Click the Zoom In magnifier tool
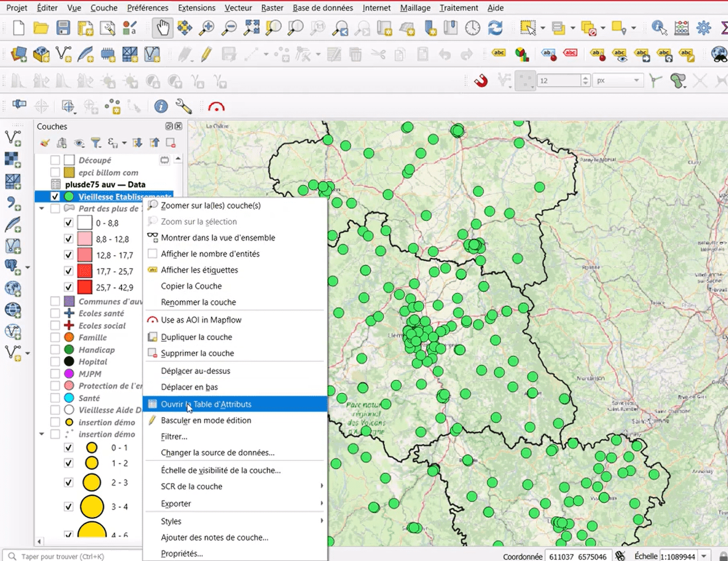The height and width of the screenshot is (561, 728). 207,28
